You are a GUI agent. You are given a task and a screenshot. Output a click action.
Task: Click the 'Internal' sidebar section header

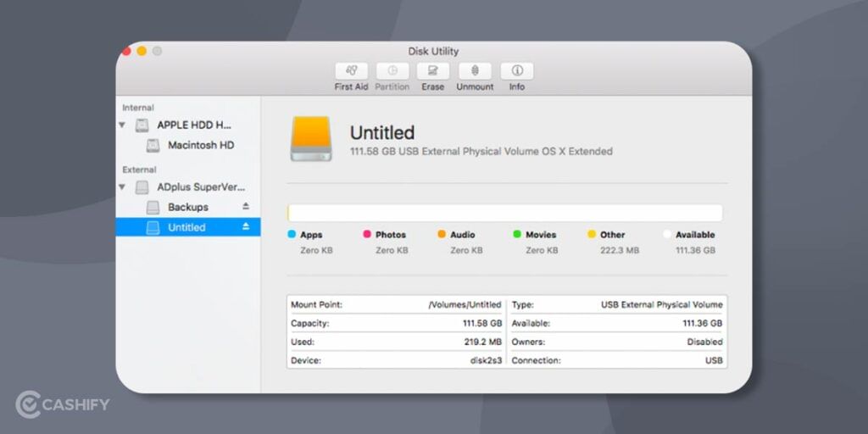[x=138, y=108]
